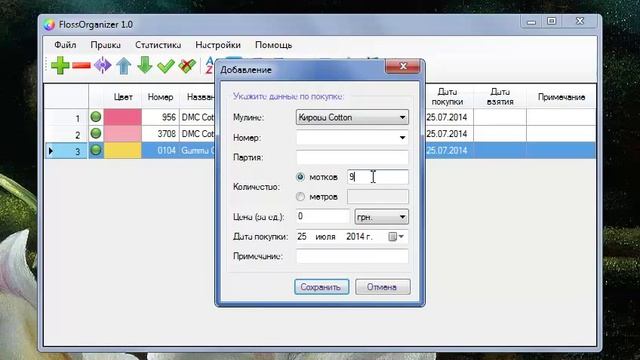Select row header number 1
The image size is (640, 360).
point(66,118)
